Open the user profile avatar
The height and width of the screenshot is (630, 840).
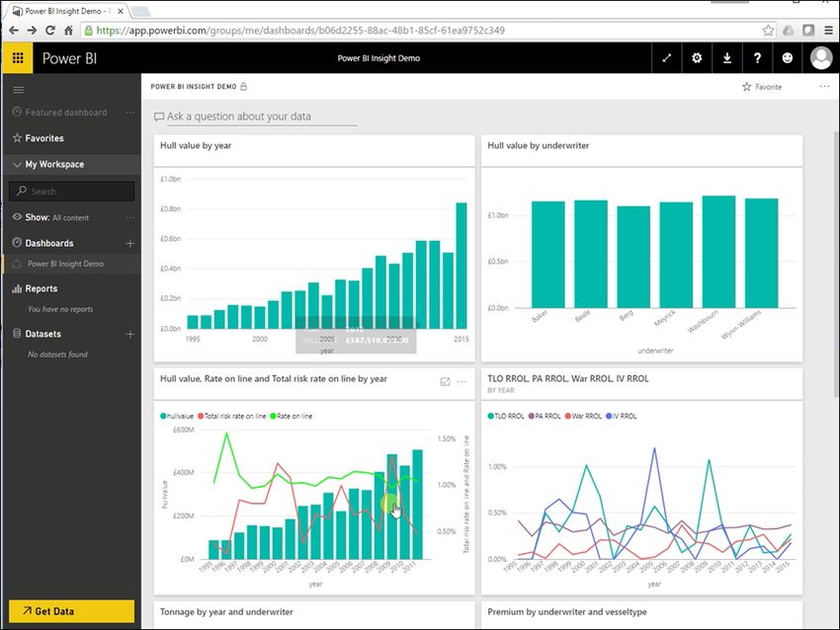(820, 58)
